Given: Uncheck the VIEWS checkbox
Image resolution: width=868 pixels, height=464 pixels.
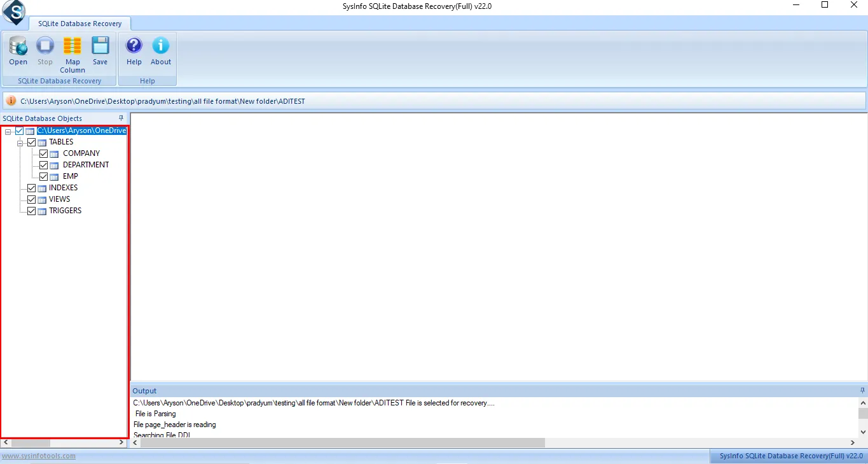Looking at the screenshot, I should [x=31, y=200].
